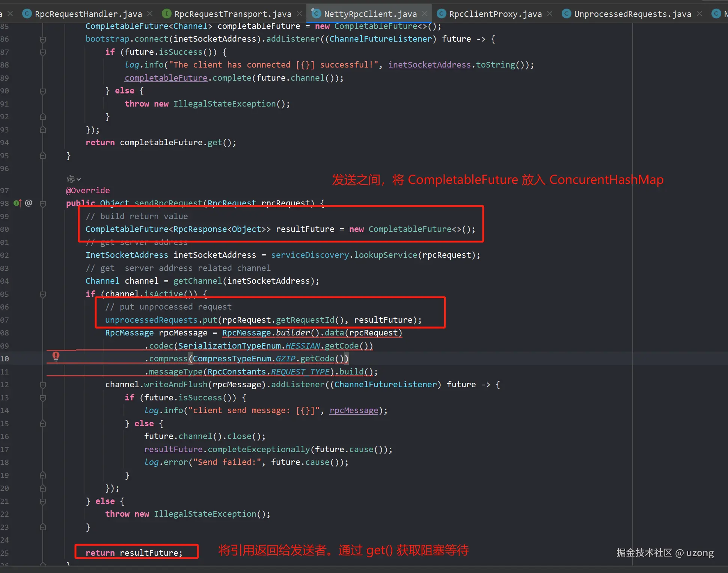The image size is (728, 573).
Task: Click the implements-method gutter icon on sendRpcRequest line
Action: pos(17,203)
